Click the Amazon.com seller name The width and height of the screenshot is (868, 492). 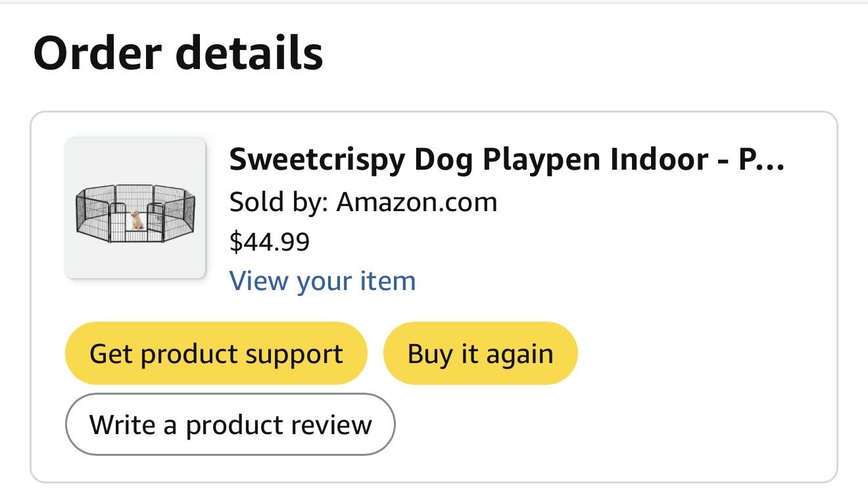click(417, 202)
